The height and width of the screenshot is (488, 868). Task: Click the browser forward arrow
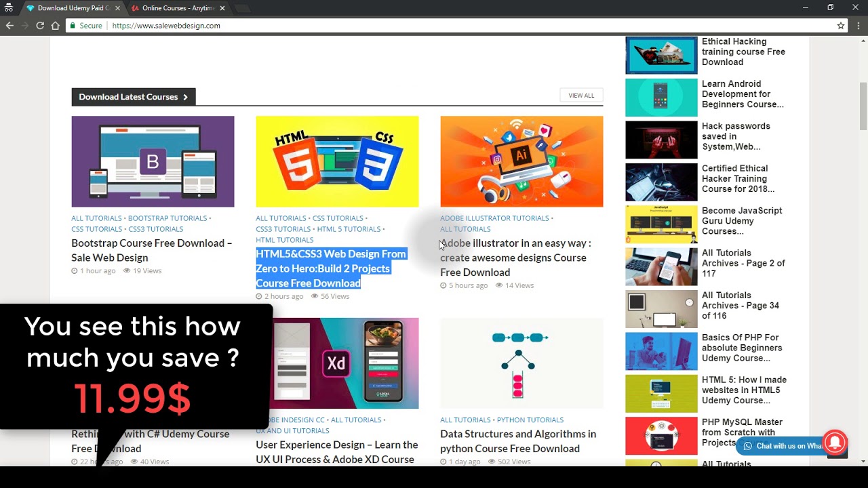(x=25, y=26)
